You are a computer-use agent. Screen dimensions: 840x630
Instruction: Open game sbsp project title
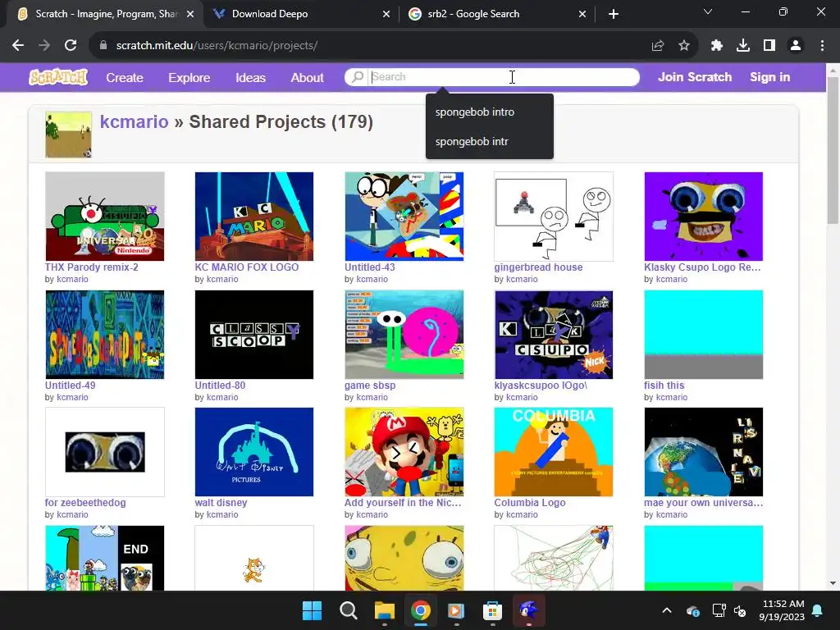click(x=370, y=386)
